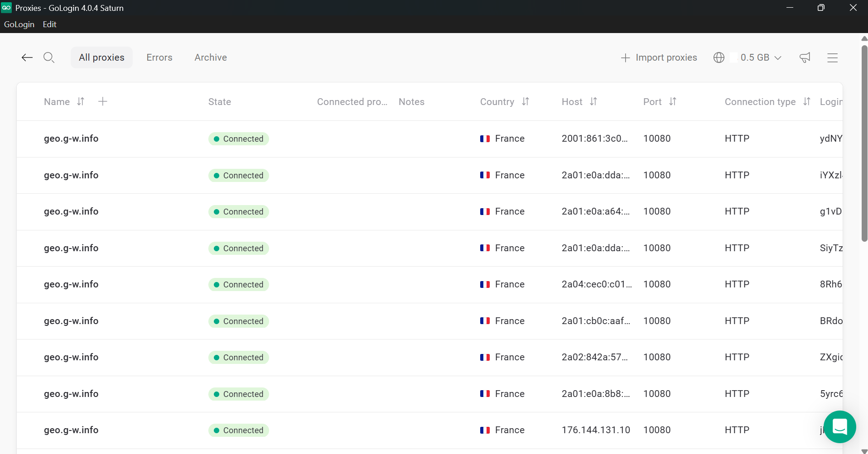Click the globe traffic icon
This screenshot has width=868, height=454.
(x=719, y=57)
